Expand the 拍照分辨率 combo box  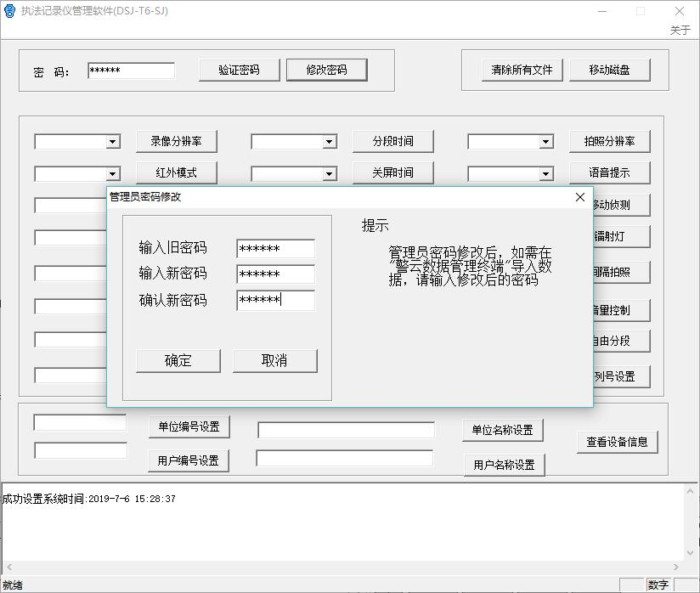click(x=546, y=142)
